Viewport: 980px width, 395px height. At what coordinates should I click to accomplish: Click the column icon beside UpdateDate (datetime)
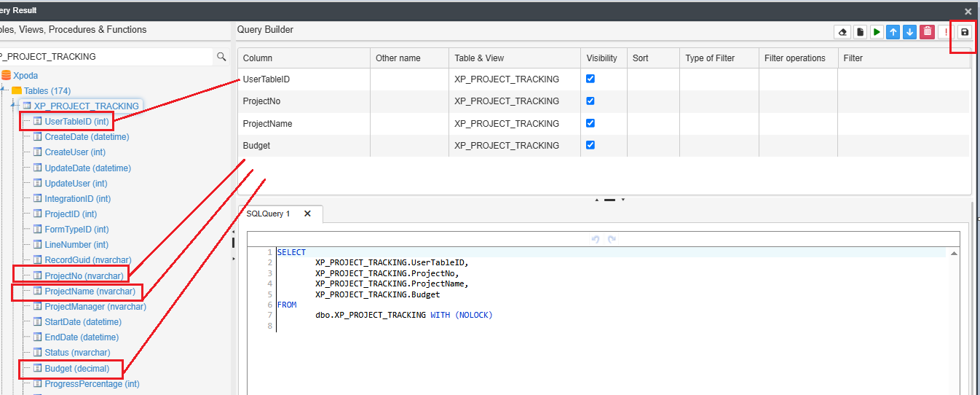pyautogui.click(x=38, y=168)
